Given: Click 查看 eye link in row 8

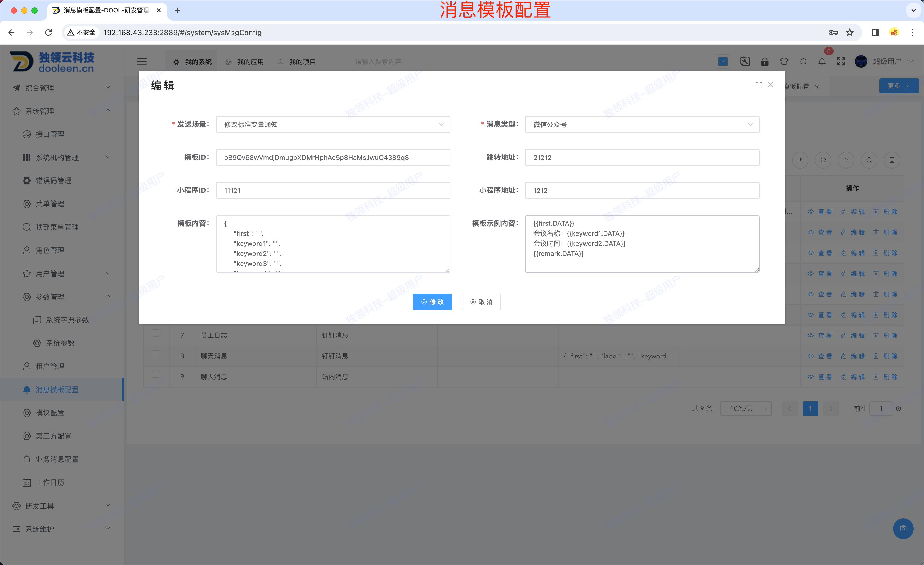Looking at the screenshot, I should pyautogui.click(x=820, y=356).
